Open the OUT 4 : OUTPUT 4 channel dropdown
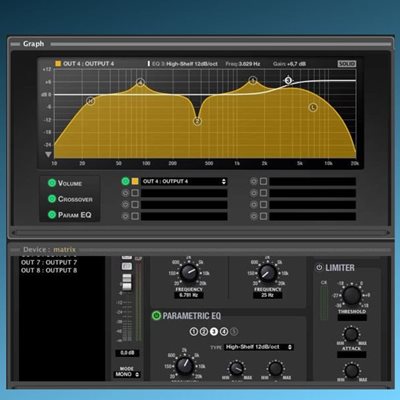Image resolution: width=400 pixels, height=400 pixels. 184,181
